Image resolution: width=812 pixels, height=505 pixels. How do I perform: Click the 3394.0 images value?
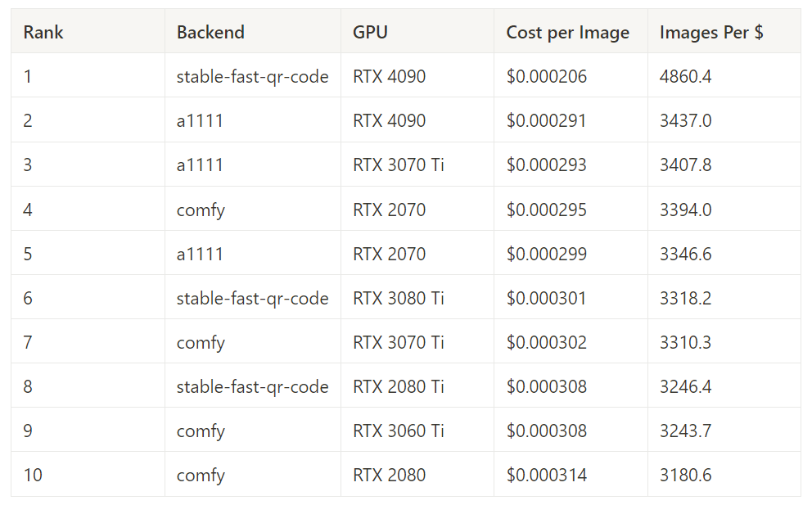click(x=685, y=210)
